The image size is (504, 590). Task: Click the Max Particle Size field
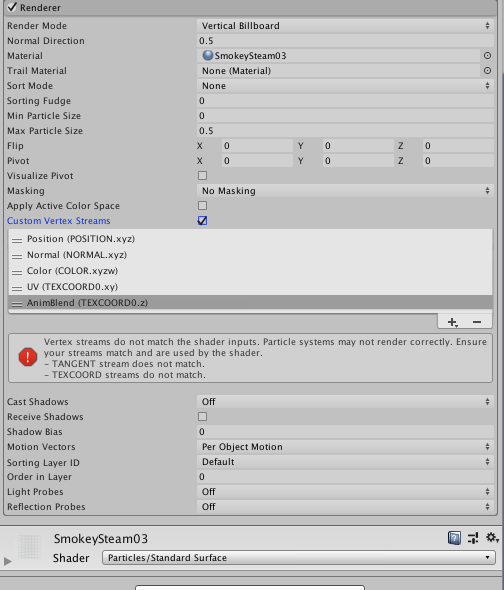pyautogui.click(x=345, y=131)
